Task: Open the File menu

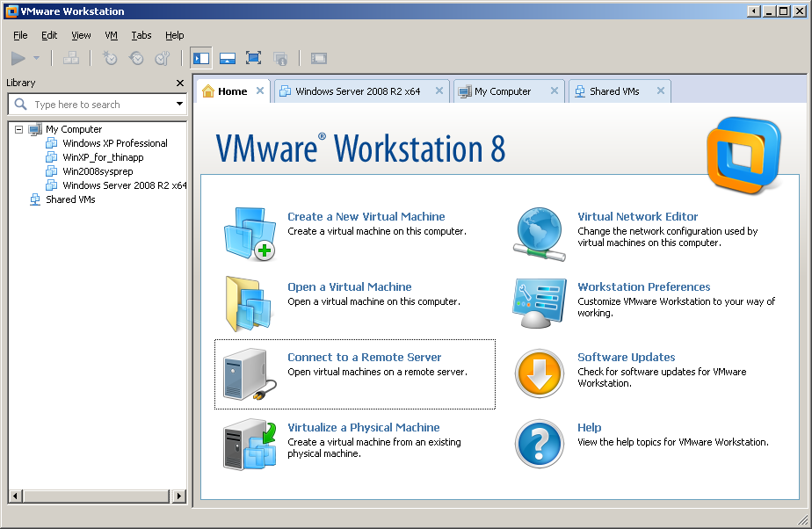Action: [20, 35]
